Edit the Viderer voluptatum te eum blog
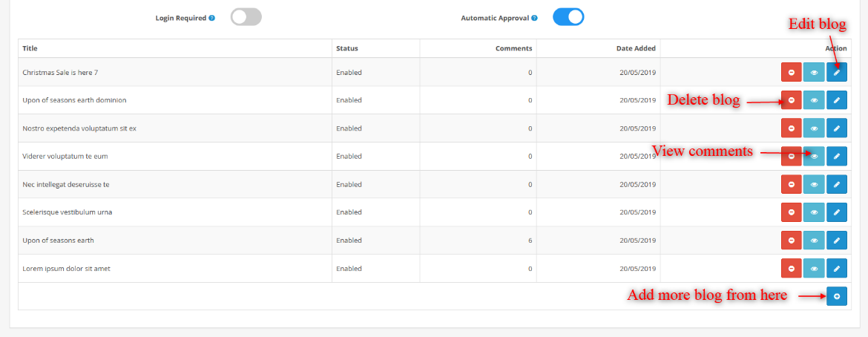868x337 pixels. tap(837, 156)
